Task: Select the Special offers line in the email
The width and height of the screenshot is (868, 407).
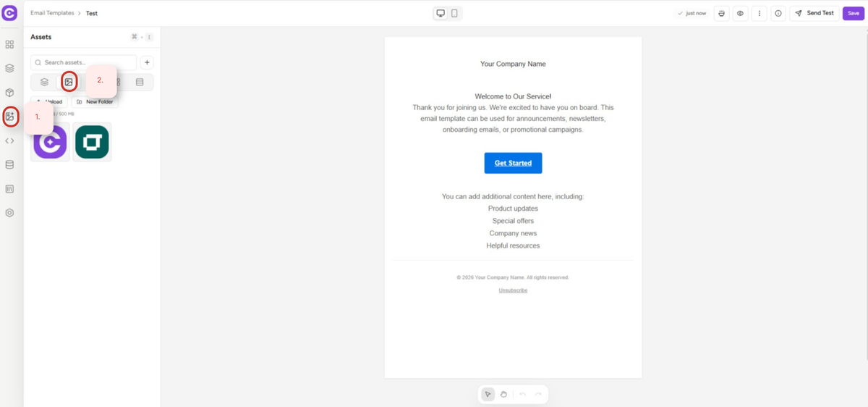Action: [513, 221]
